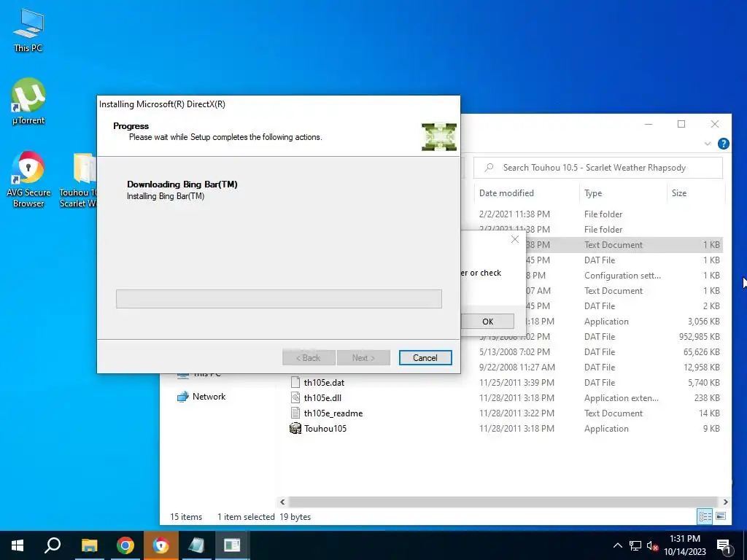Image resolution: width=747 pixels, height=560 pixels.
Task: Select the Touhou folder on the desktop
Action: pyautogui.click(x=79, y=179)
